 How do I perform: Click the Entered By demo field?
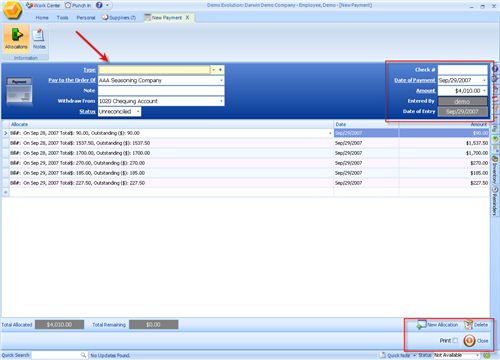[462, 101]
